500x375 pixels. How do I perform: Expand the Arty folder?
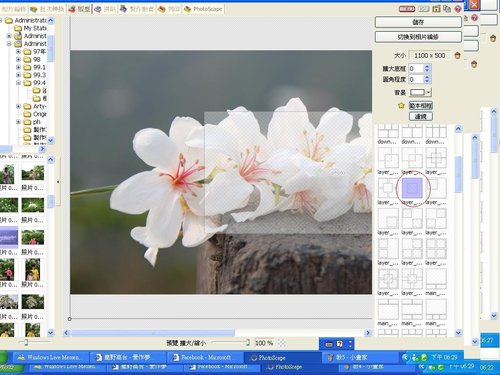click(x=19, y=106)
